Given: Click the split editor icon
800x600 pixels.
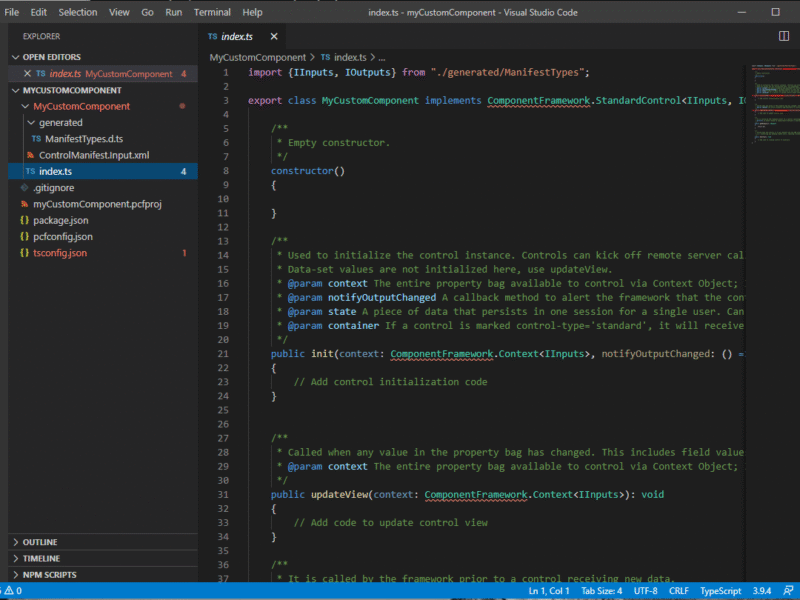Looking at the screenshot, I should [784, 36].
